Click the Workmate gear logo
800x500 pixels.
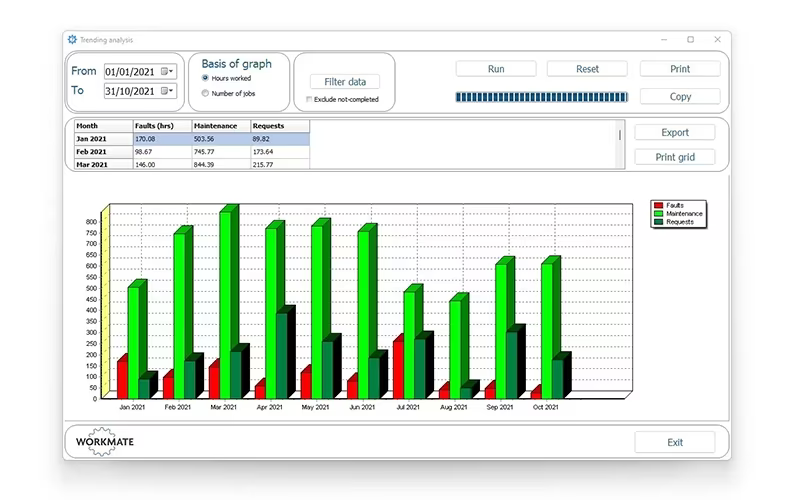click(105, 441)
